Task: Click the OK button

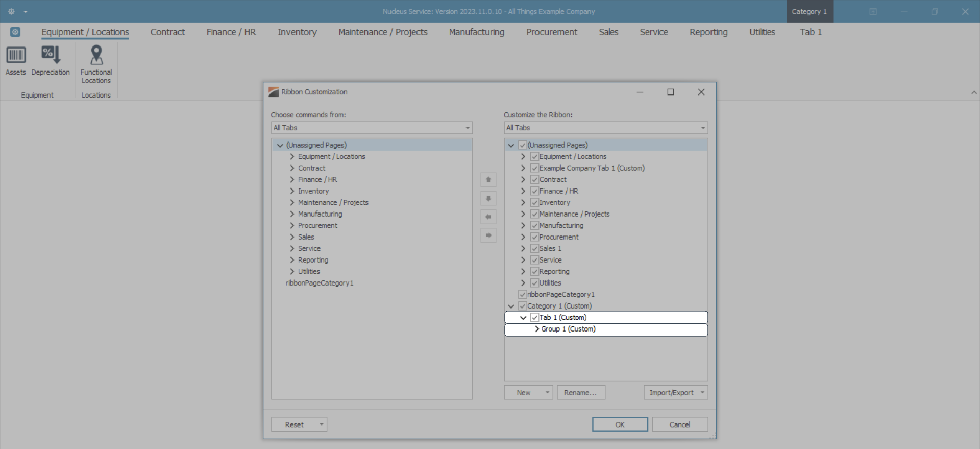Action: pyautogui.click(x=620, y=424)
